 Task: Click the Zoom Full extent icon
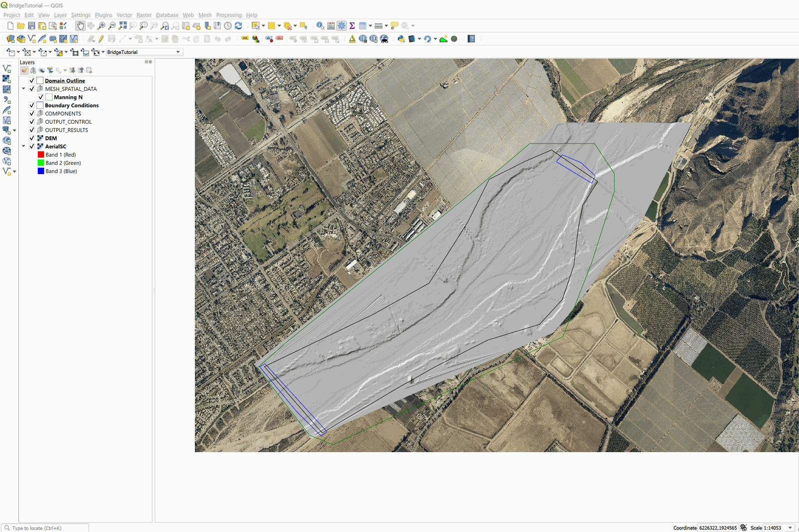(x=122, y=26)
